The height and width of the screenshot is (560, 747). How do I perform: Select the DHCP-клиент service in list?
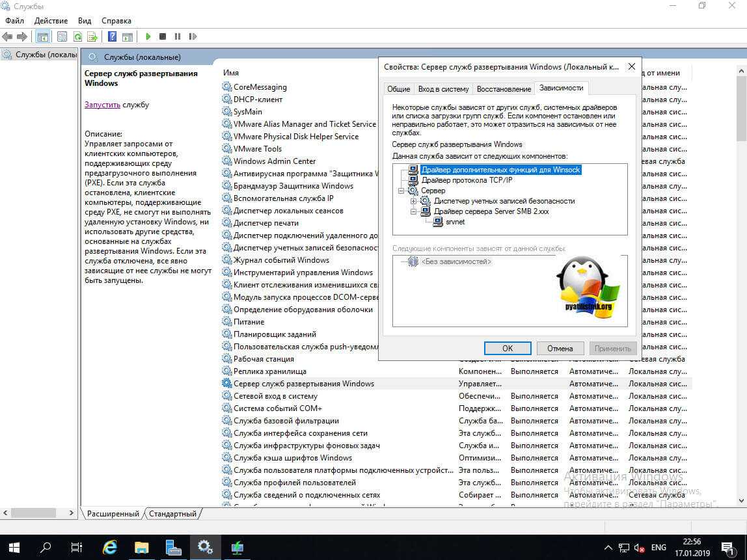point(258,100)
